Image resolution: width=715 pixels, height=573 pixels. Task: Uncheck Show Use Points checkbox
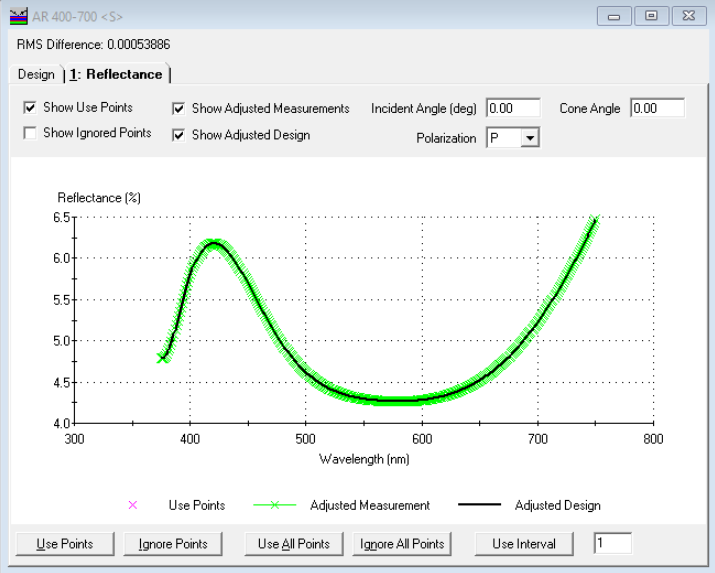31,108
